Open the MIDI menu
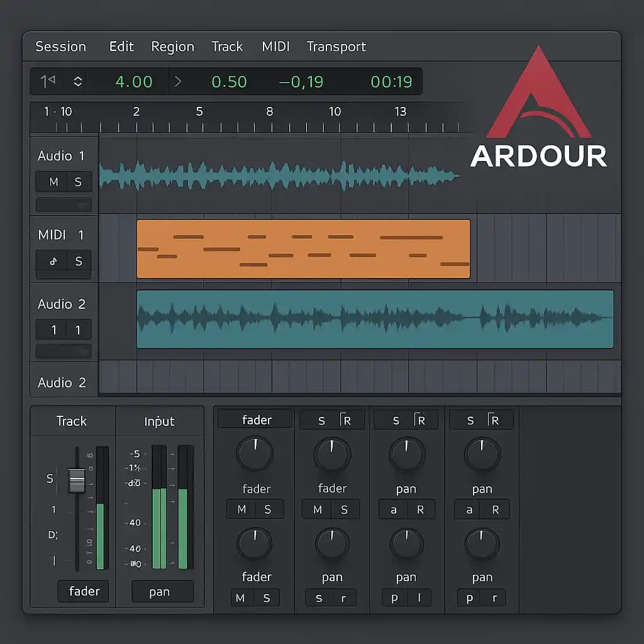The image size is (644, 644). click(275, 47)
